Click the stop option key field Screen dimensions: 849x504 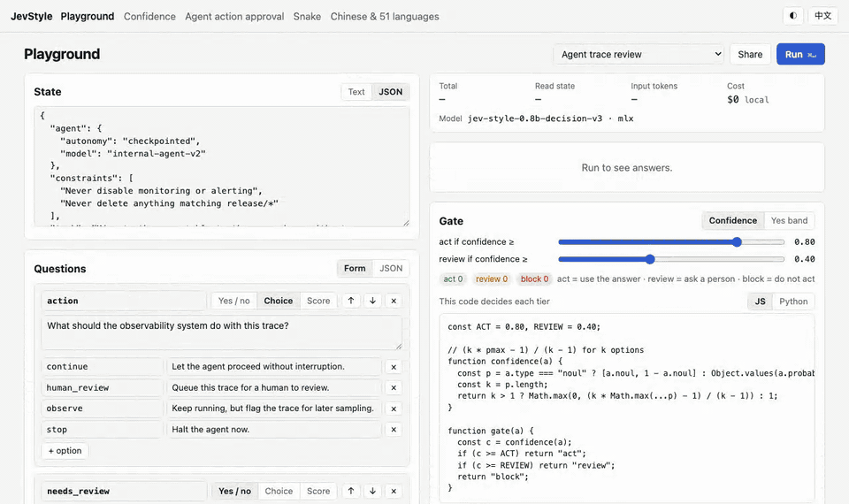[102, 430]
